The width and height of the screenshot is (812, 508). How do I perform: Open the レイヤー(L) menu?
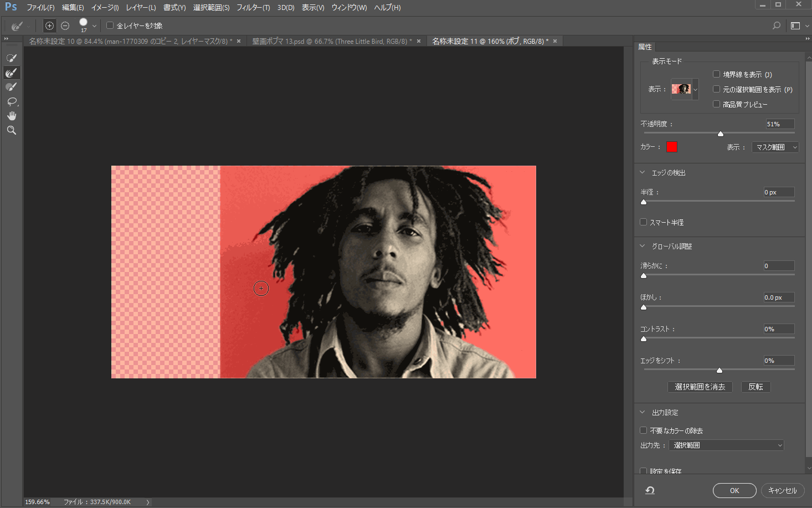[x=141, y=8]
